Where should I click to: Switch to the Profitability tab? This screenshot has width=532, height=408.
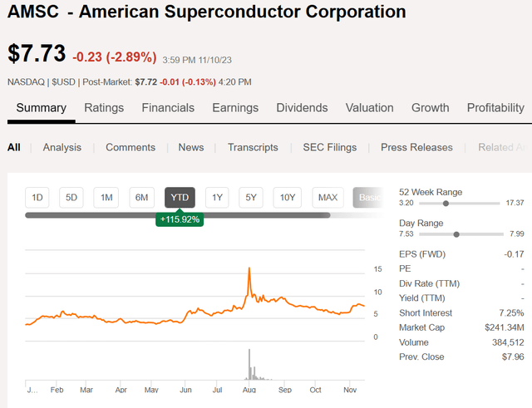coord(495,108)
